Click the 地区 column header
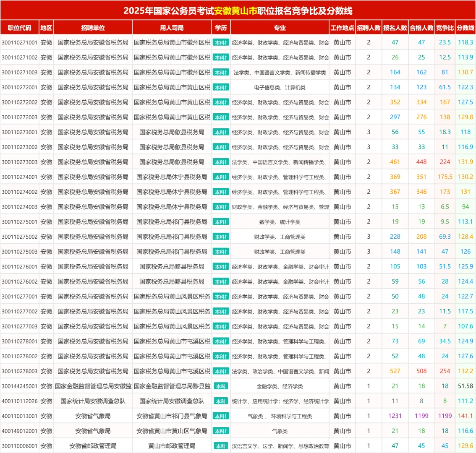This screenshot has height=453, width=476. pos(46,28)
